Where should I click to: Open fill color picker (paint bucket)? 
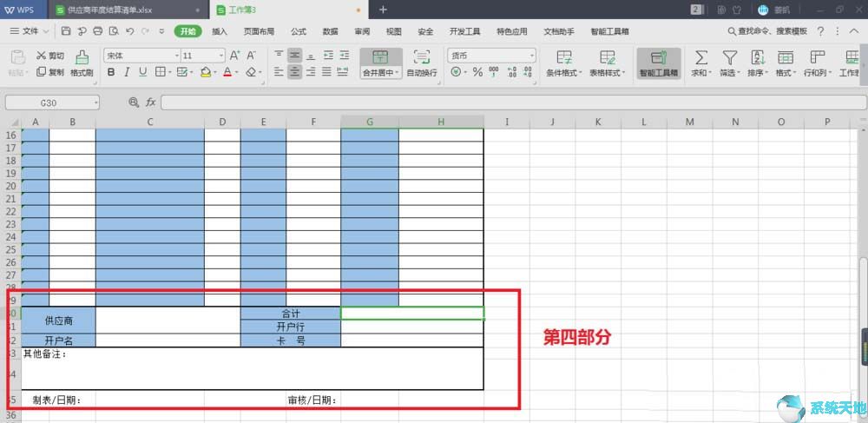pyautogui.click(x=206, y=72)
